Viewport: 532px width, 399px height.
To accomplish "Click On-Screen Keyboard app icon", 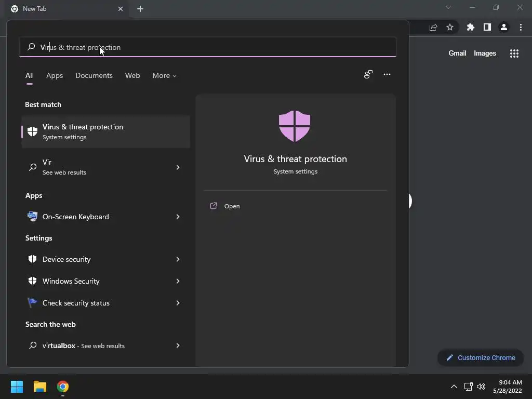I will [32, 217].
